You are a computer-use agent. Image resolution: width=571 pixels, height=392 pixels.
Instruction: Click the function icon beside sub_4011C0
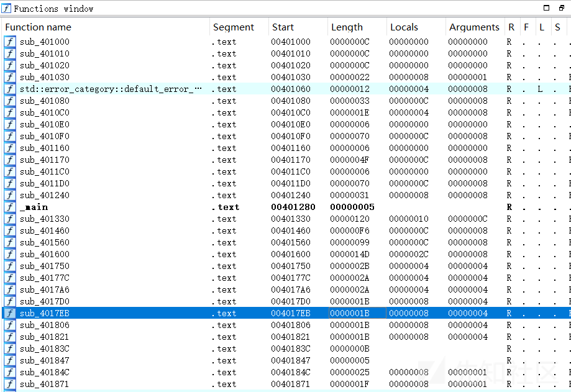point(10,171)
